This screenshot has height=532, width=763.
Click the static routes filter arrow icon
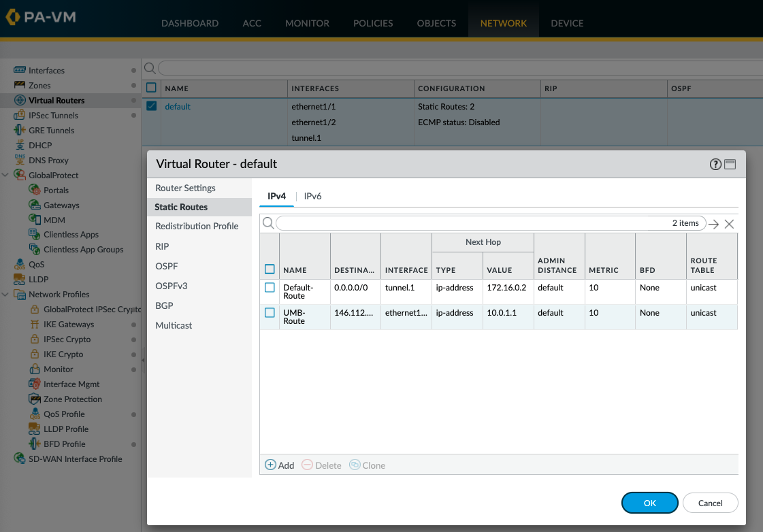pos(713,225)
